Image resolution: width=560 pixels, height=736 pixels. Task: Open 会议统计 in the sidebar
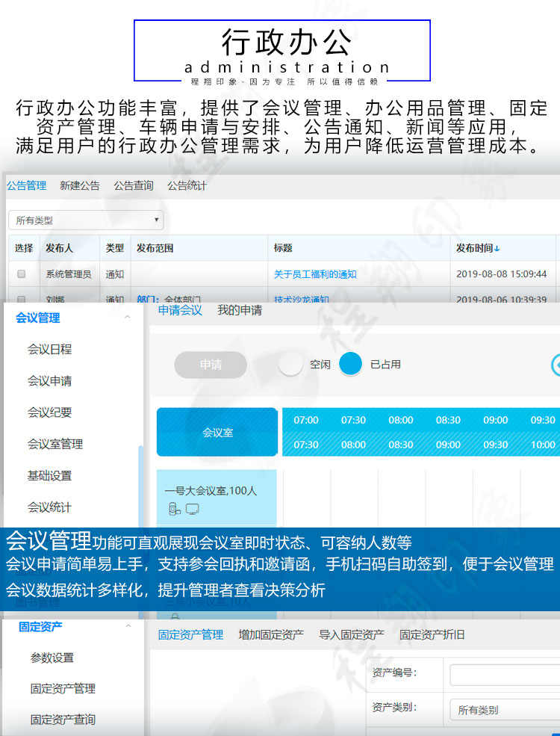pos(49,507)
